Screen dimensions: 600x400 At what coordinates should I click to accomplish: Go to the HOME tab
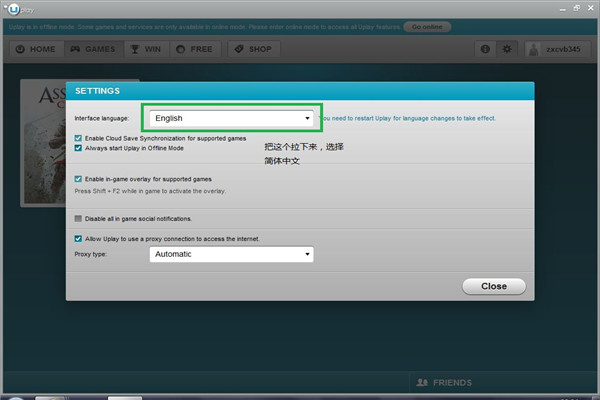click(37, 49)
